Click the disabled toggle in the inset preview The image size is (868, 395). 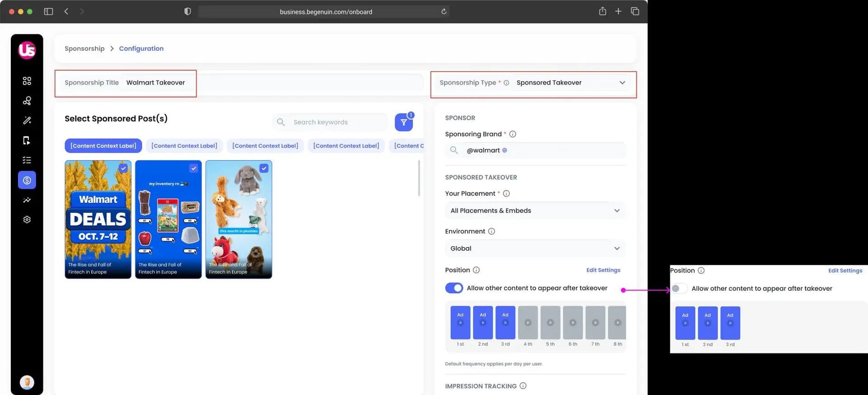679,289
